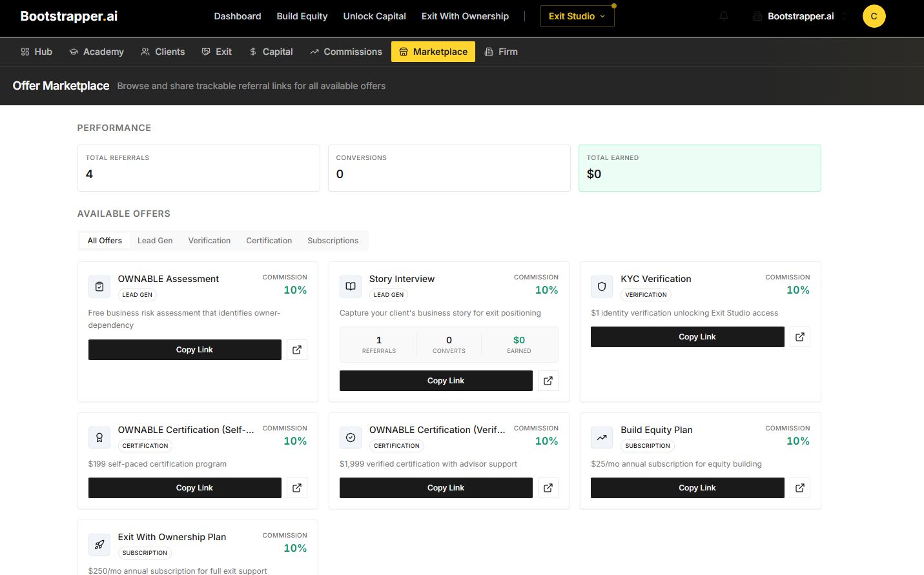The height and width of the screenshot is (575, 924).
Task: Copy the Build Equity Plan link
Action: point(688,488)
